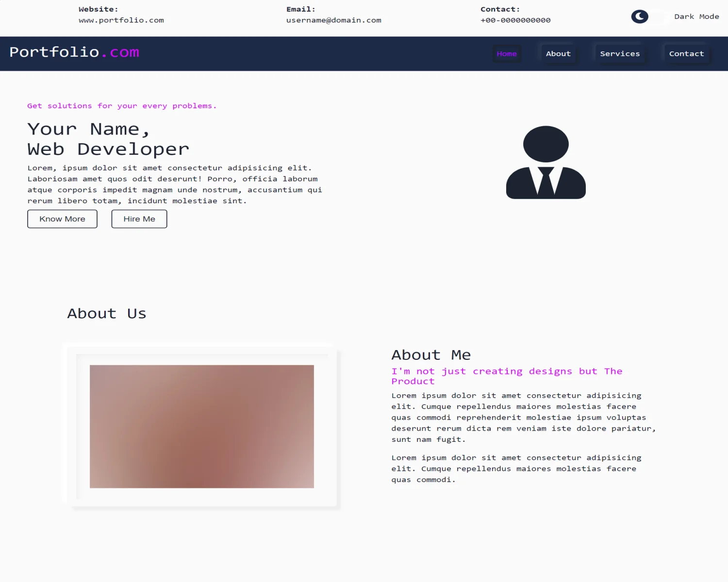Click the framed About Us photo
The image size is (728, 582).
click(x=201, y=426)
